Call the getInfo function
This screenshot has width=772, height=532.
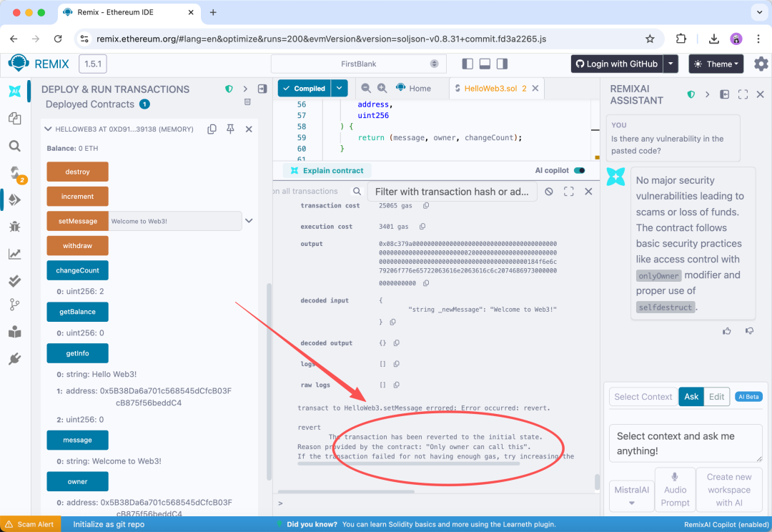(x=77, y=353)
